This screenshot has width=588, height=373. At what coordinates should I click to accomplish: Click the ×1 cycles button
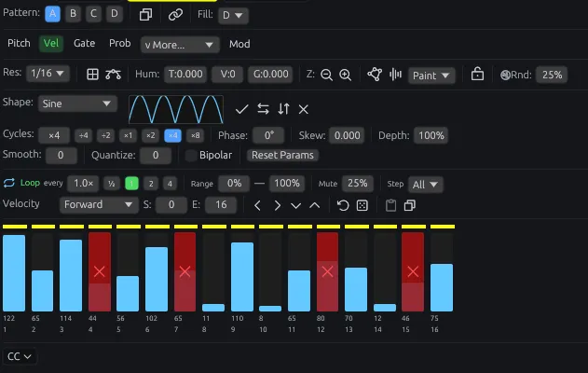(x=128, y=135)
